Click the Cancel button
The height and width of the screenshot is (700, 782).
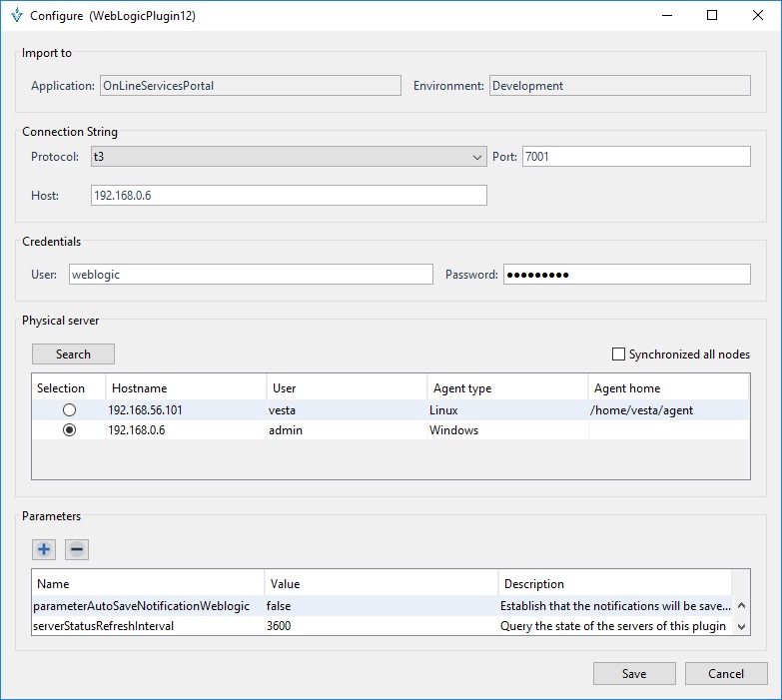point(726,674)
